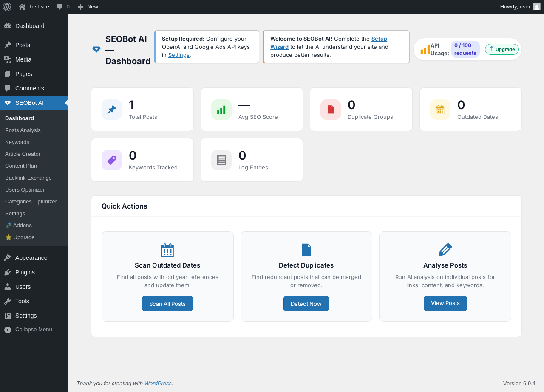This screenshot has width=544, height=392.
Task: Click the Quick Actions heading
Action: click(125, 206)
